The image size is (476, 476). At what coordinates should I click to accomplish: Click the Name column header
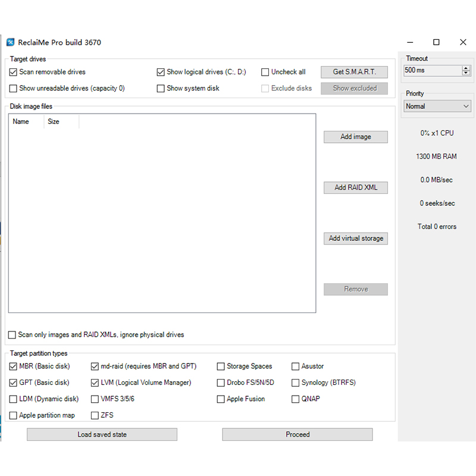click(x=26, y=121)
